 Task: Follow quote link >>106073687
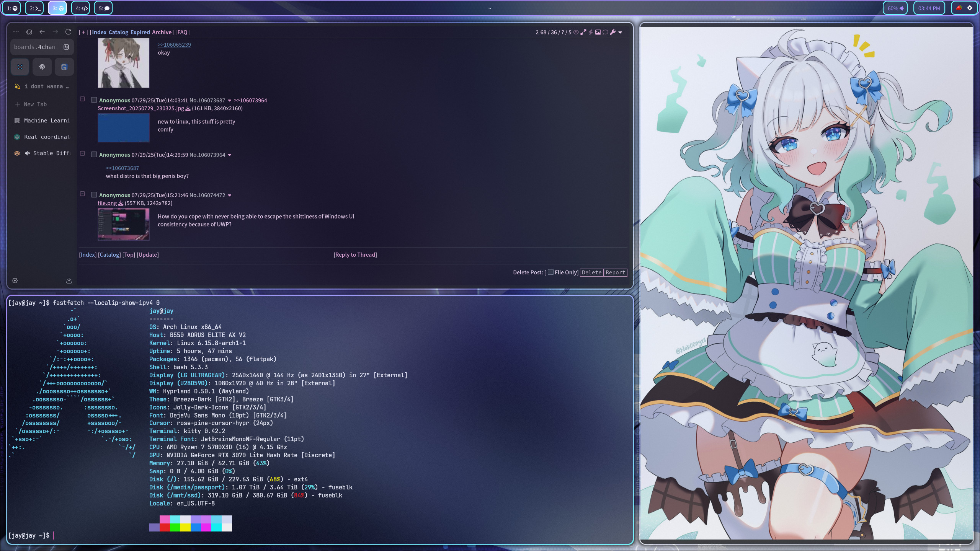pos(122,168)
